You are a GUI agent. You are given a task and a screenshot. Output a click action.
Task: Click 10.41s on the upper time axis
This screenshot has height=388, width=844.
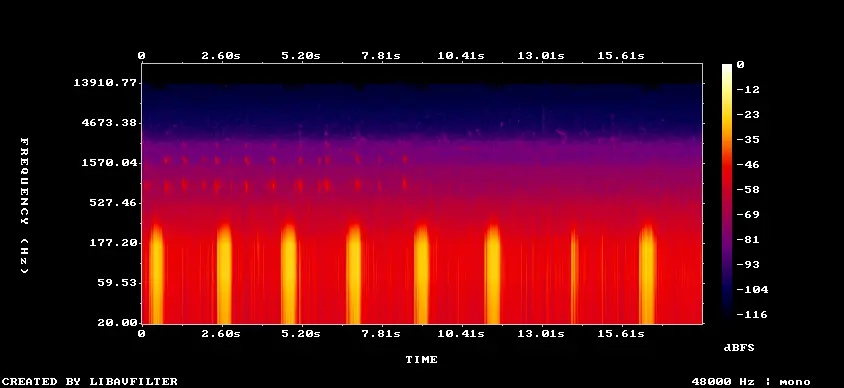coord(461,55)
